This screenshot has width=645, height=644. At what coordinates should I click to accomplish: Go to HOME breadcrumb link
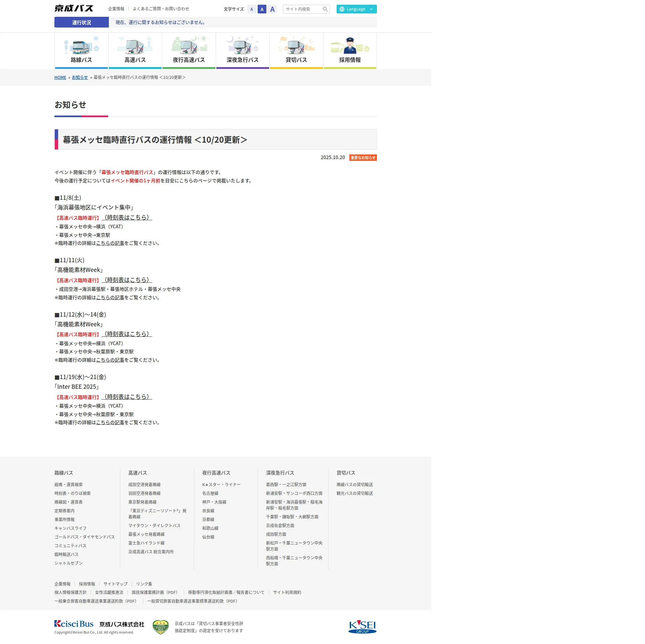tap(60, 78)
